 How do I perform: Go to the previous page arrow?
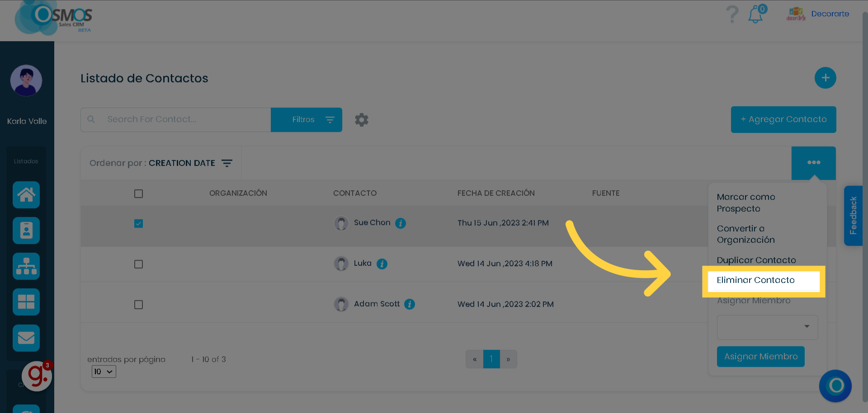pyautogui.click(x=475, y=359)
